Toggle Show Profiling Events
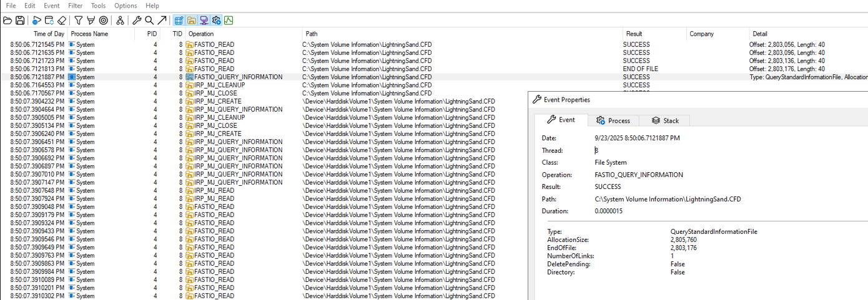868x300 pixels. [229, 21]
